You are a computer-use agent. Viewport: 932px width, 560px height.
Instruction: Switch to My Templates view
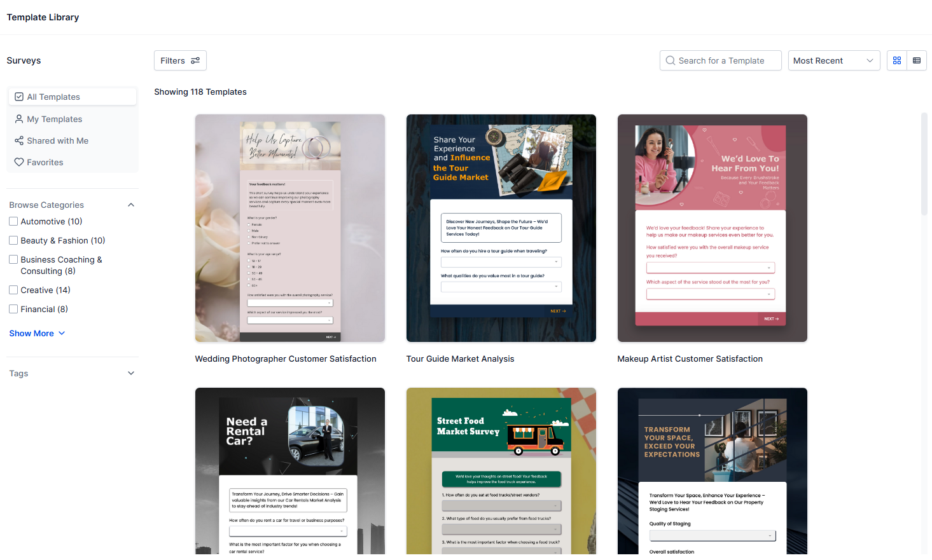pyautogui.click(x=55, y=119)
